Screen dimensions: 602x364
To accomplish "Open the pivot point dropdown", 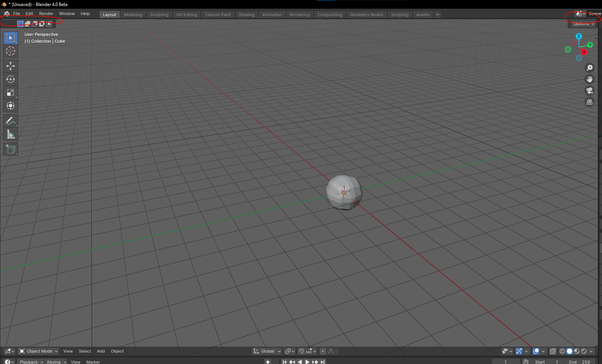I will coord(290,351).
